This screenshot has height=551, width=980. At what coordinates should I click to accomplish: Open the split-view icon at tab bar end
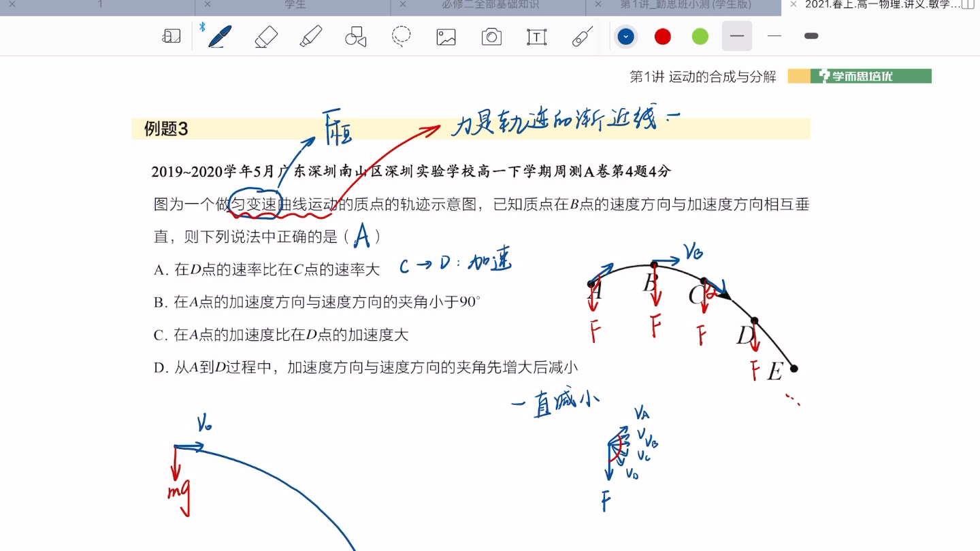click(968, 5)
